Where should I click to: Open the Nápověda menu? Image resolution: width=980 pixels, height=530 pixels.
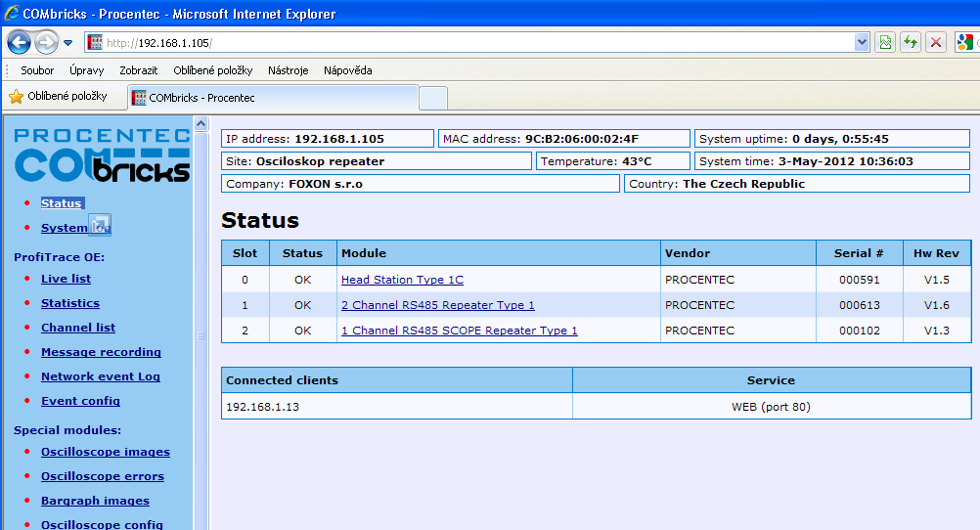347,70
